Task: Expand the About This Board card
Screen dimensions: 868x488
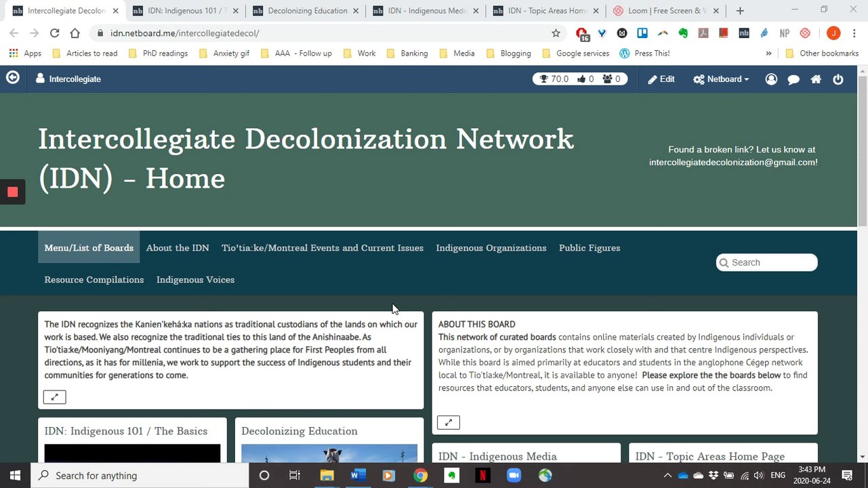Action: (x=448, y=423)
